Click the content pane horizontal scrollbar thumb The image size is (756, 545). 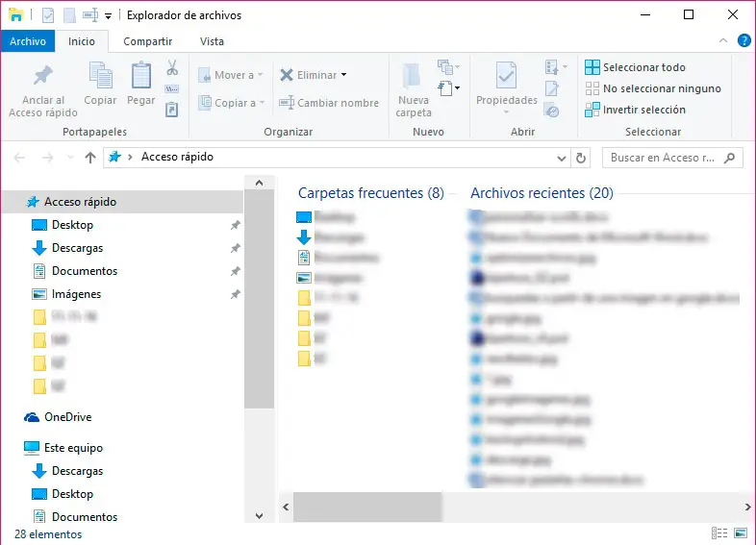tap(367, 507)
